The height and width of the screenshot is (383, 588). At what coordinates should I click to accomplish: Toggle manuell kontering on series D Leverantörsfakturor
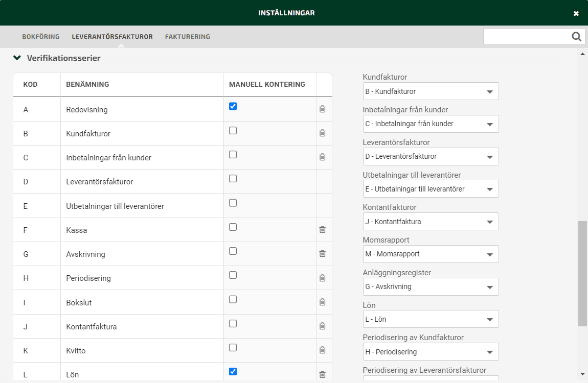[x=233, y=179]
